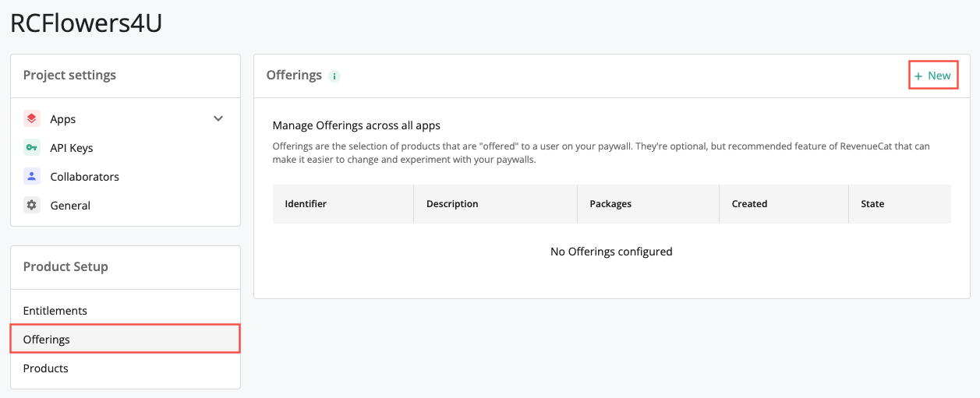Screen dimensions: 980x398
Task: Click the Offerings panel title
Action: pyautogui.click(x=294, y=76)
